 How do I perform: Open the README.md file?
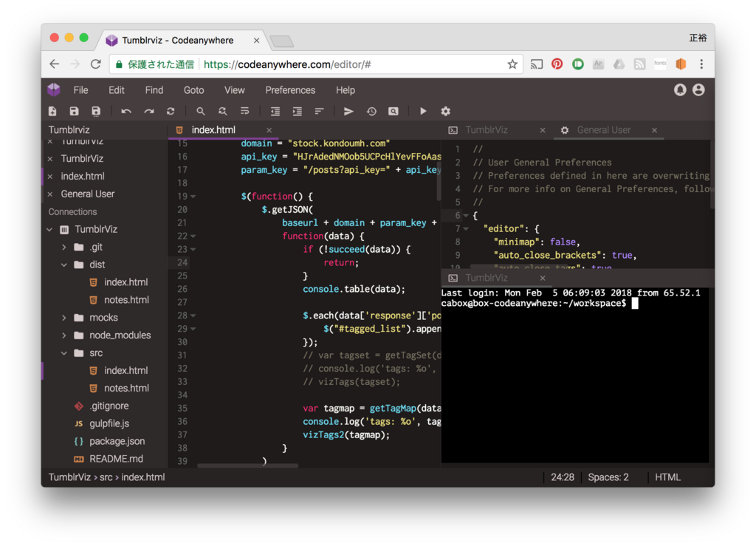point(116,459)
